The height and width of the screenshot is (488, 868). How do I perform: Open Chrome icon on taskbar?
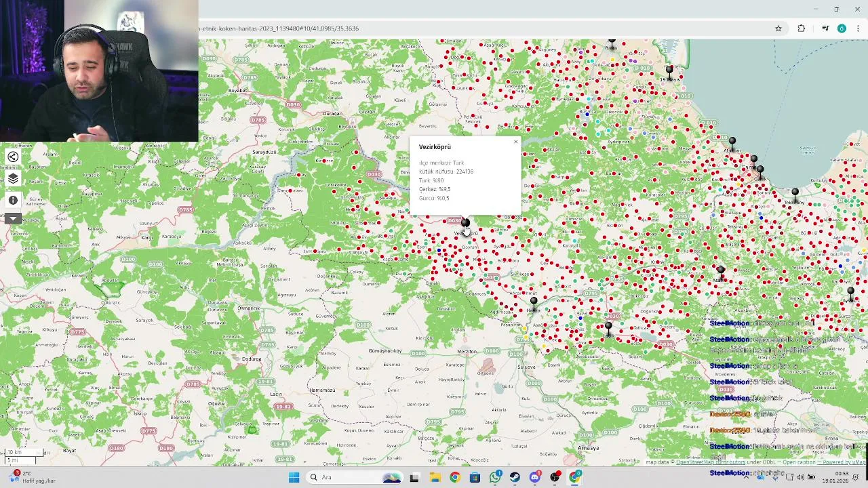click(x=454, y=477)
